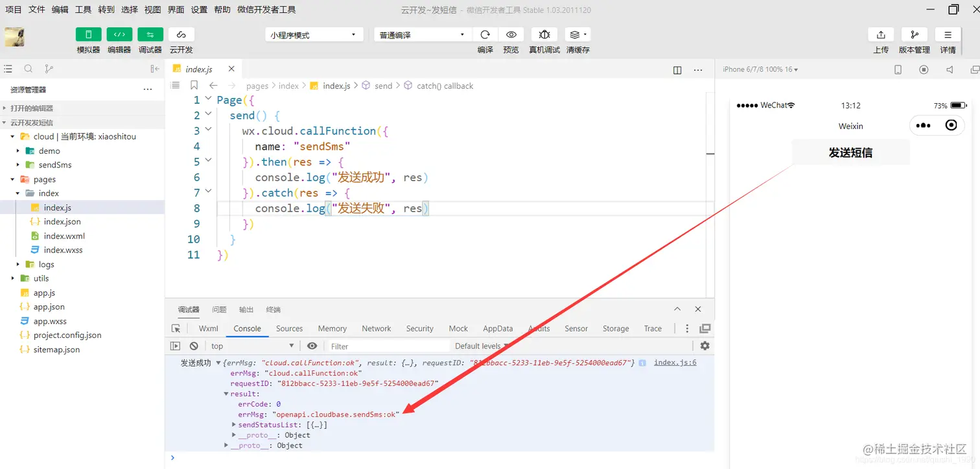
Task: Expand the demo folder
Action: coord(82,150)
